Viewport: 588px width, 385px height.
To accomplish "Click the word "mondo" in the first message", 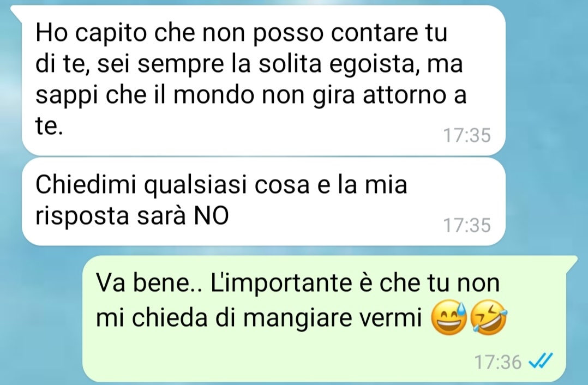I will pyautogui.click(x=213, y=95).
